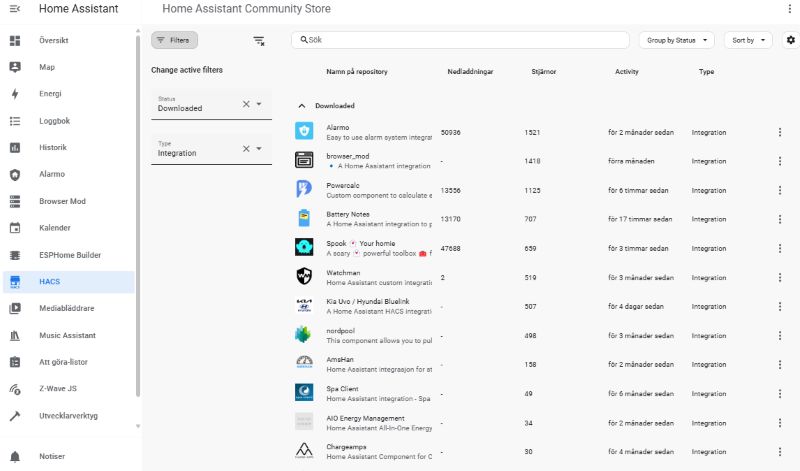Viewport: 800px width, 471px height.
Task: Sort by Nedladdningar column
Action: (x=470, y=72)
